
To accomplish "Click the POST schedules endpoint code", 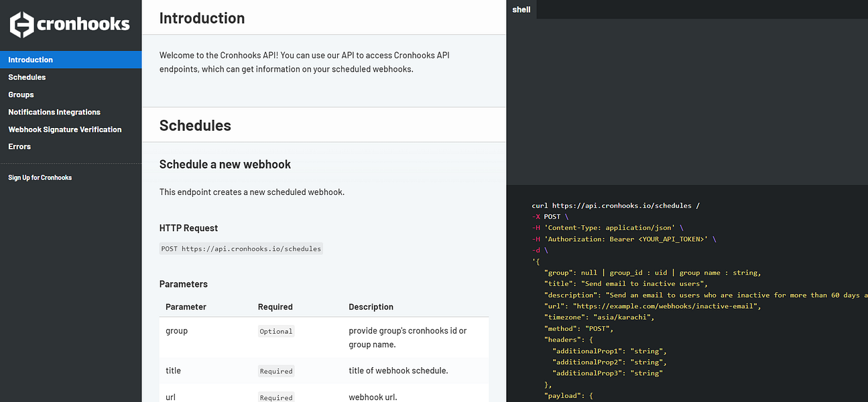I will (x=241, y=249).
